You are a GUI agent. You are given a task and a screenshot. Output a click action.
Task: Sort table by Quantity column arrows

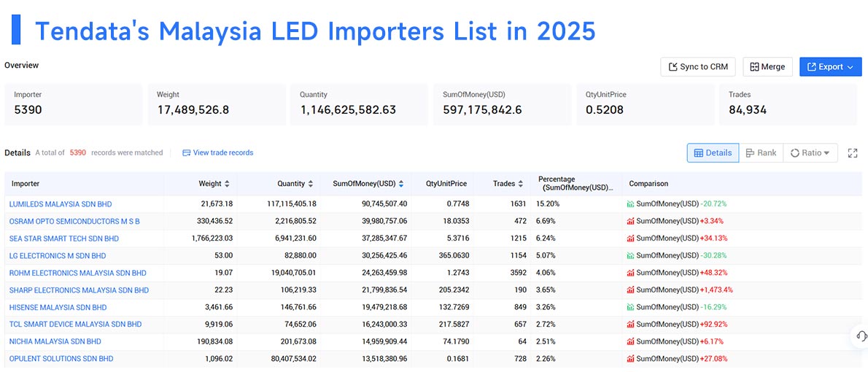(311, 183)
